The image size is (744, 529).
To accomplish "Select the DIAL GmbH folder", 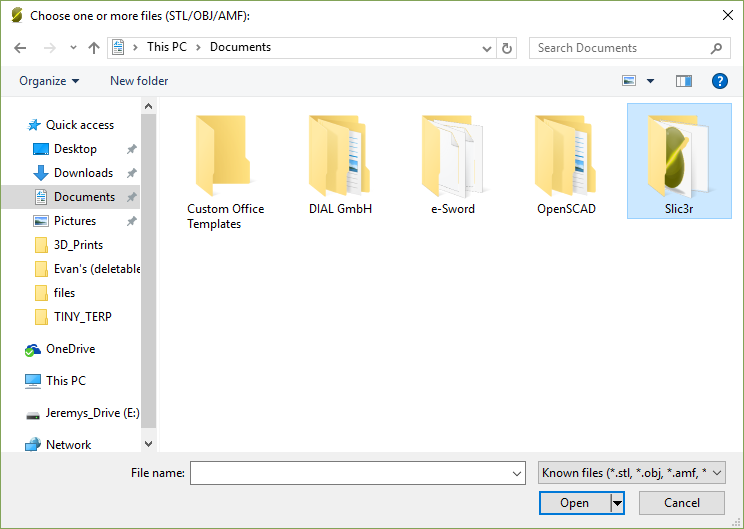I will (340, 157).
